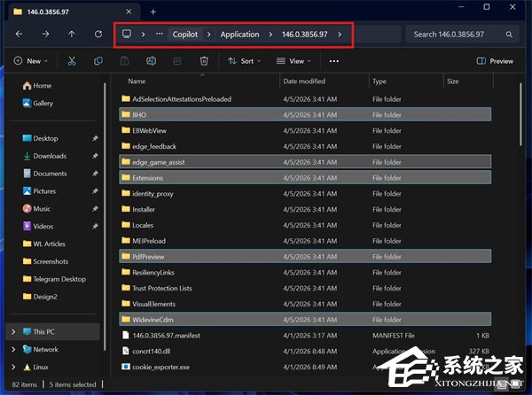Open WL Articles folder in sidebar

pos(43,244)
